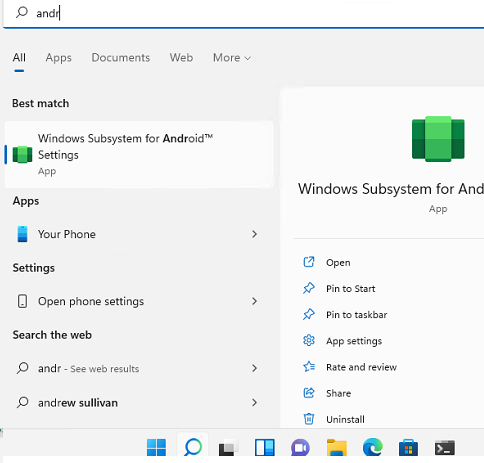Open the Your Phone app result
484x463 pixels.
[139, 234]
